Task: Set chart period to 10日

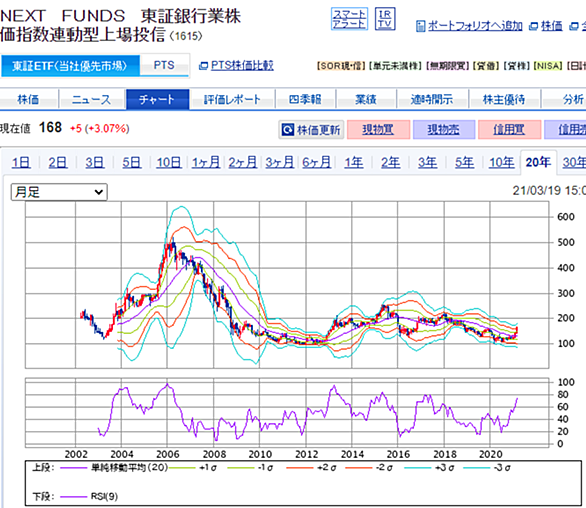Action: (169, 163)
